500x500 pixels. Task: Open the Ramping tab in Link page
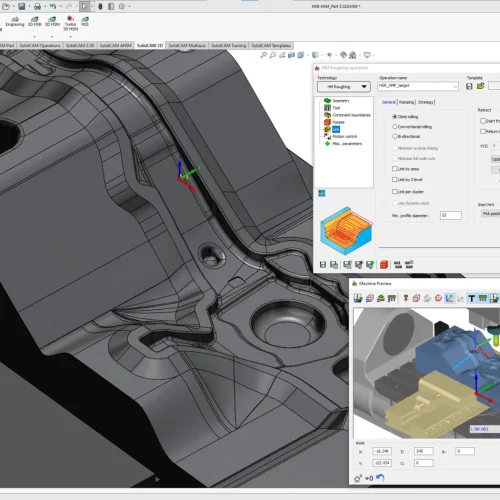(406, 102)
